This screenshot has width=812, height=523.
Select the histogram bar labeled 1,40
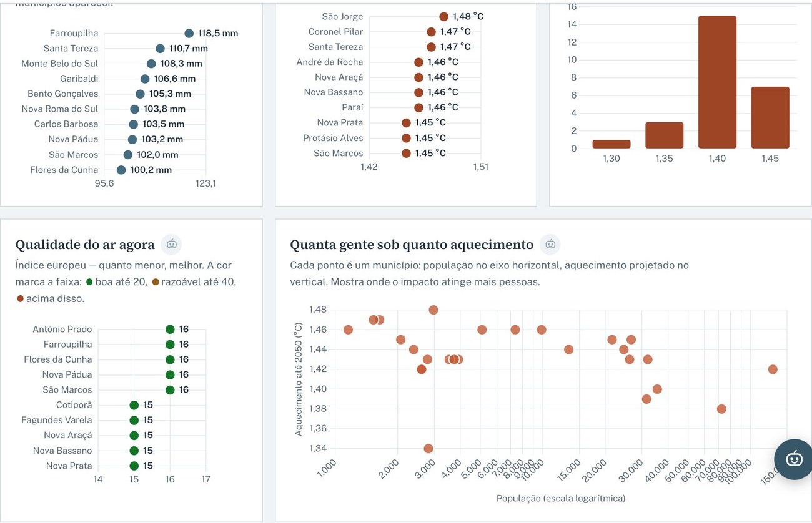click(x=717, y=82)
